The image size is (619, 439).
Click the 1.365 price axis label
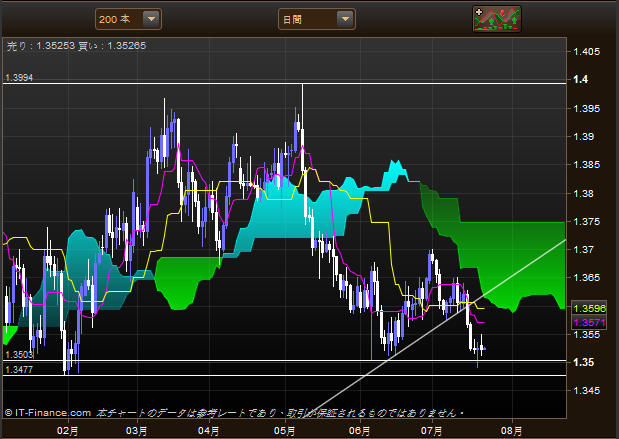pos(586,278)
